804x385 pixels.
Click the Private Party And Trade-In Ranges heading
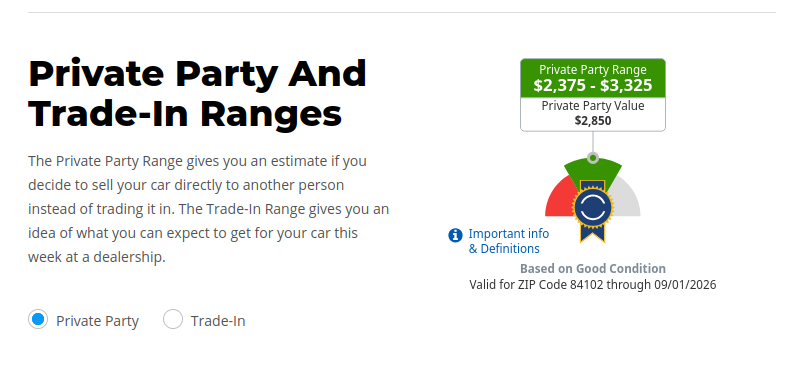click(197, 93)
